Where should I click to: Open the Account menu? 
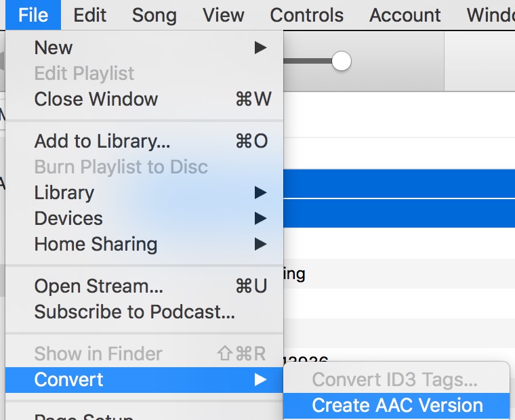click(x=405, y=15)
